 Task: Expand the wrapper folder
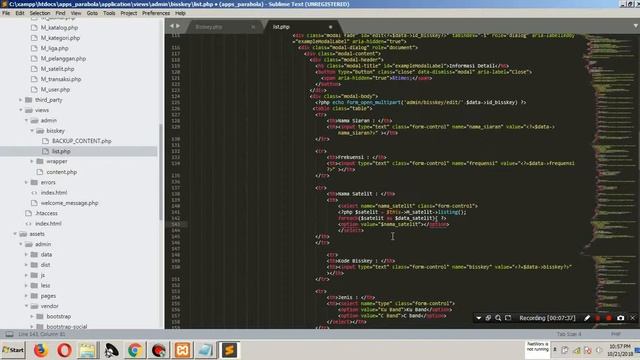(x=32, y=162)
